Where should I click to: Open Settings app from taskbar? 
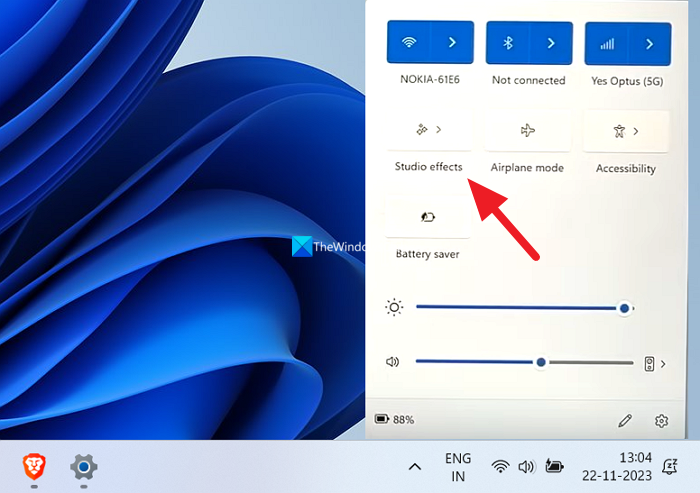coord(83,467)
